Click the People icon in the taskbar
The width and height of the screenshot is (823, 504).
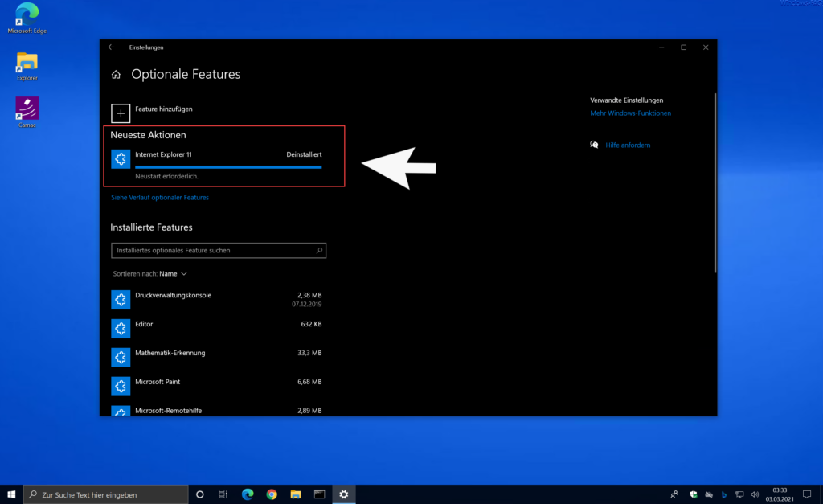(674, 494)
